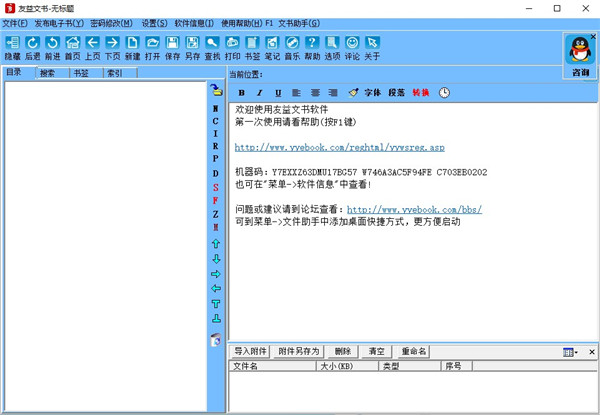600x415 pixels.
Task: Switch to the 搜索 tab
Action: 47,73
